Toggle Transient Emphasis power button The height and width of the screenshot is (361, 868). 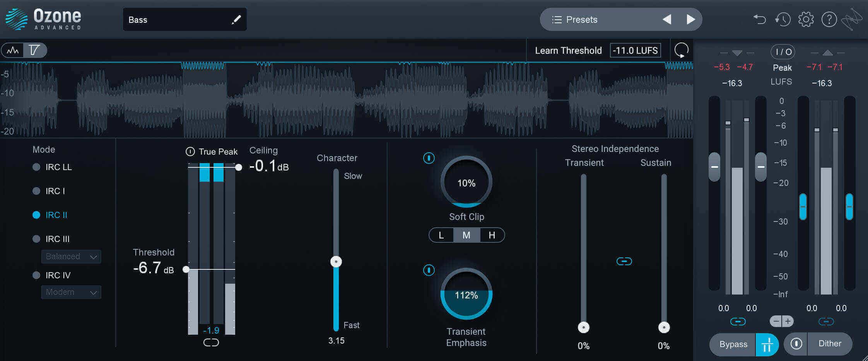(429, 270)
